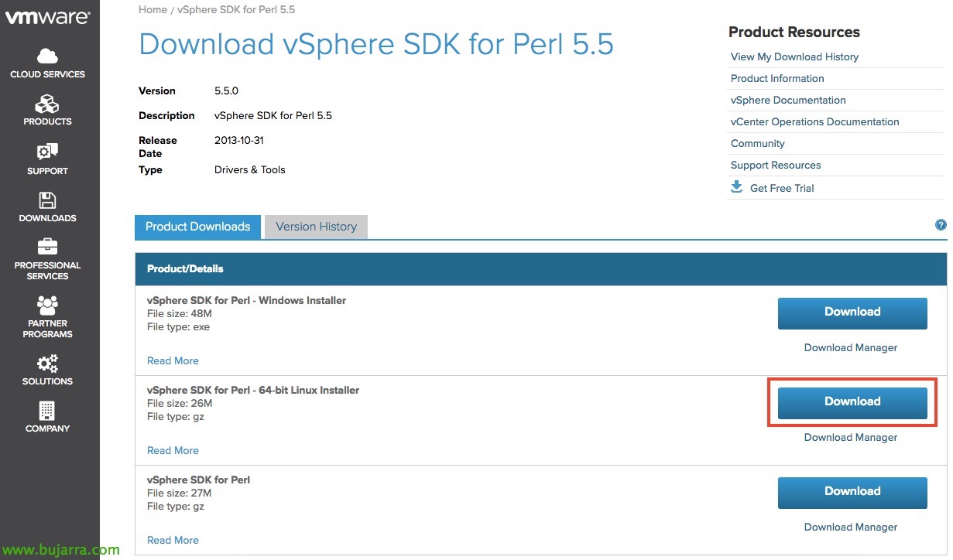Image resolution: width=953 pixels, height=560 pixels.
Task: Go to Home in the breadcrumb
Action: 153,10
